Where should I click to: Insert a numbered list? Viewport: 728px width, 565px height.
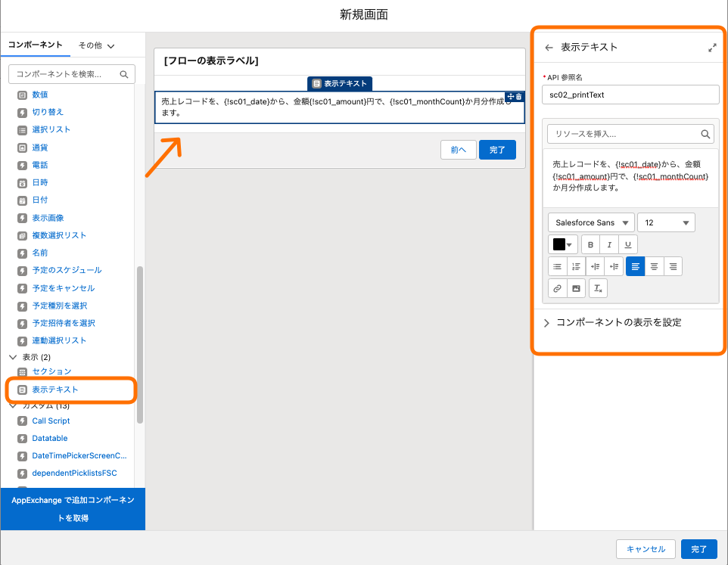pos(576,266)
